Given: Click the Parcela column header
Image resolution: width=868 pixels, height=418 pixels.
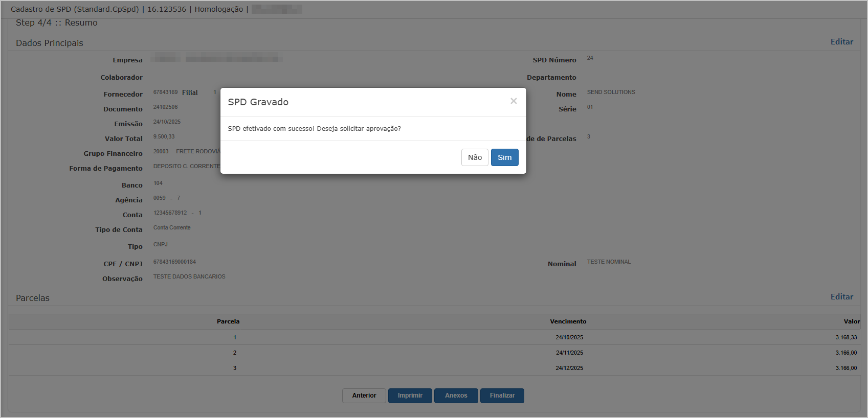Looking at the screenshot, I should (x=228, y=321).
